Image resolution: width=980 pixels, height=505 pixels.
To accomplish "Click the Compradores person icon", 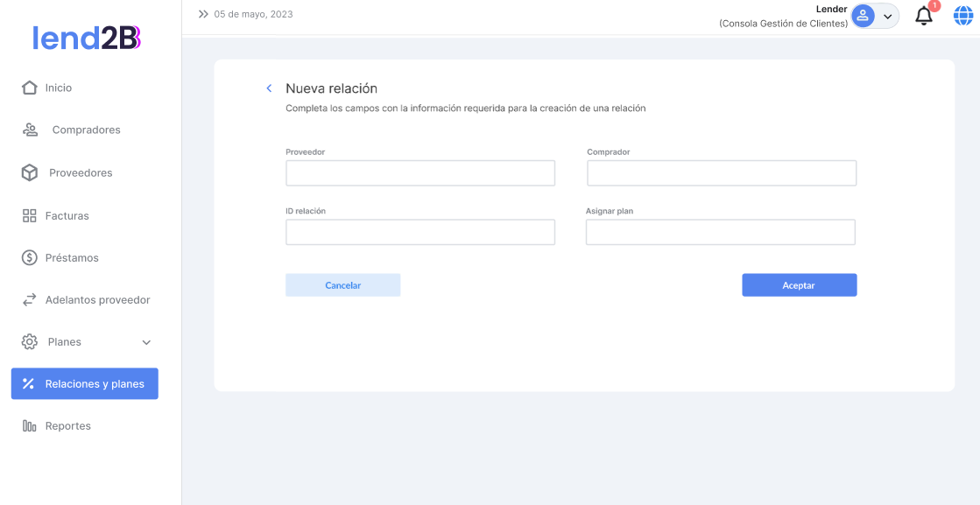I will pyautogui.click(x=30, y=130).
